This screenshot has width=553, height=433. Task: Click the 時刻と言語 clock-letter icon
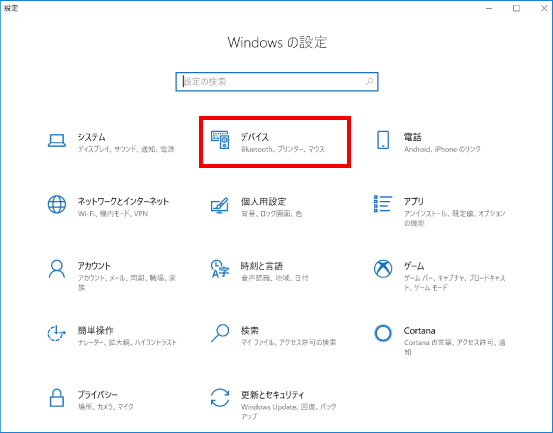click(x=220, y=269)
